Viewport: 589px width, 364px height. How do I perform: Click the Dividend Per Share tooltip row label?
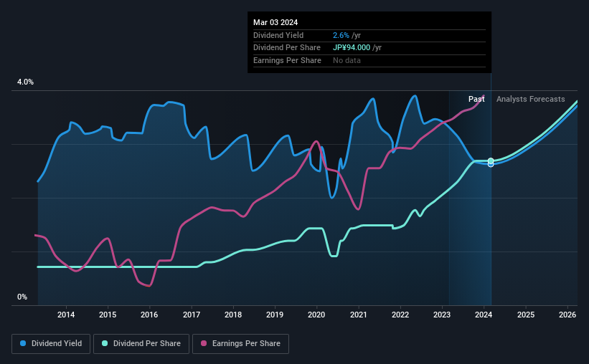point(287,48)
